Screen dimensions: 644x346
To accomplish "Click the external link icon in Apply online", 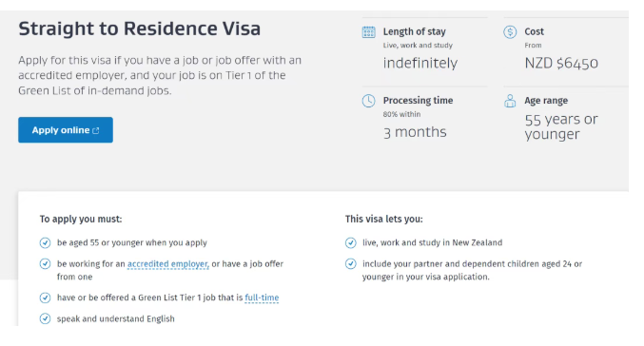I will click(x=96, y=130).
